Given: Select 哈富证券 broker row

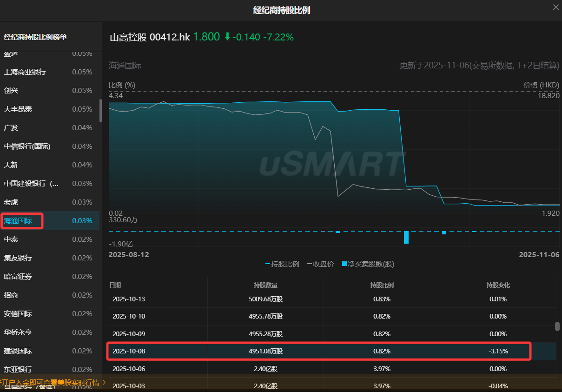Looking at the screenshot, I should coord(50,277).
